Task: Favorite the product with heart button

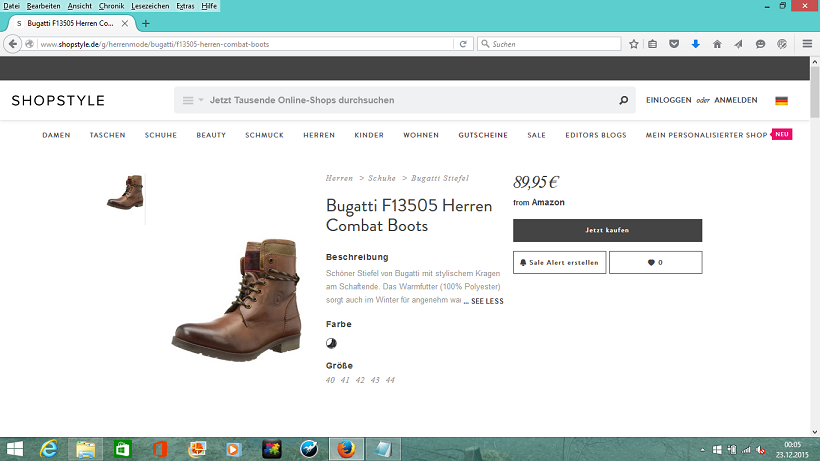Action: 655,262
